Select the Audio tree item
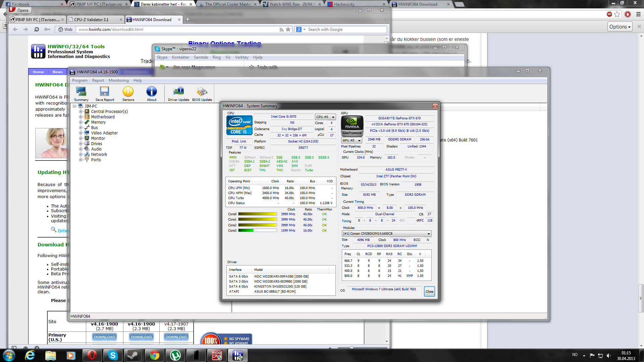 (96, 149)
